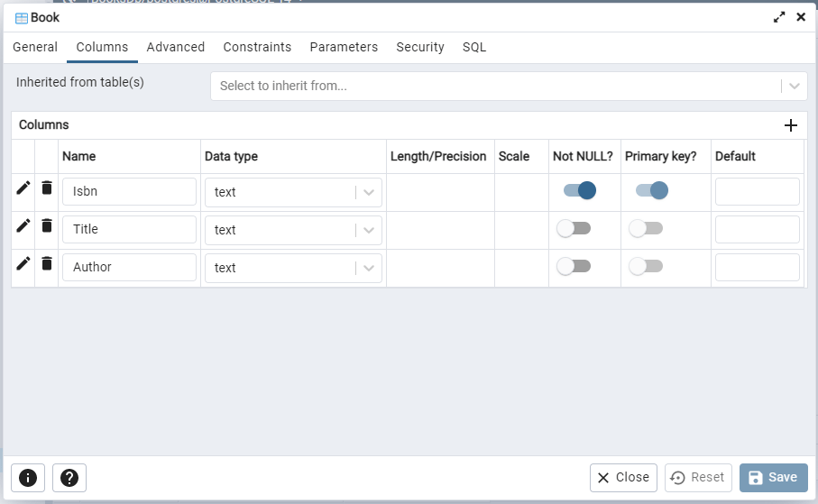Open Isbn data type dropdown

369,192
